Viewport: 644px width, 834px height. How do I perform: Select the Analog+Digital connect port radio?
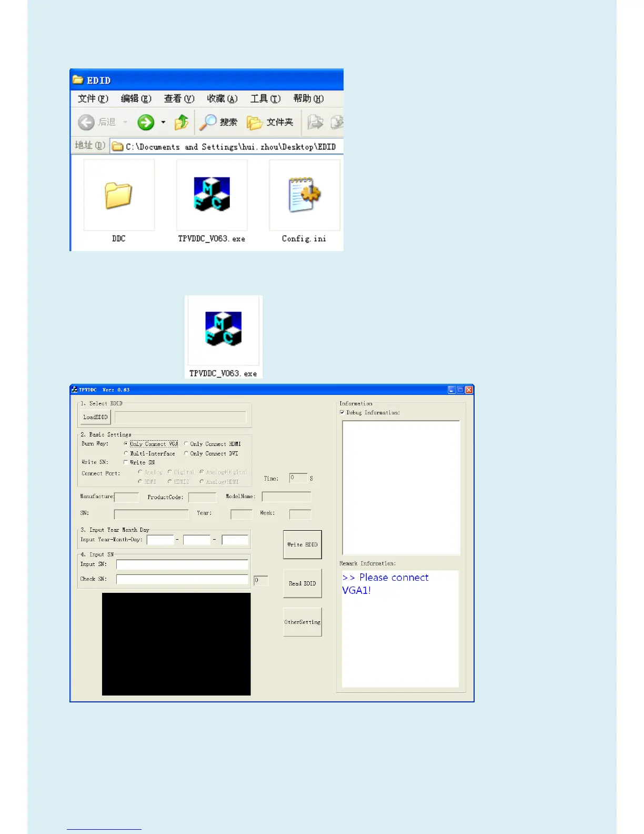coord(202,472)
